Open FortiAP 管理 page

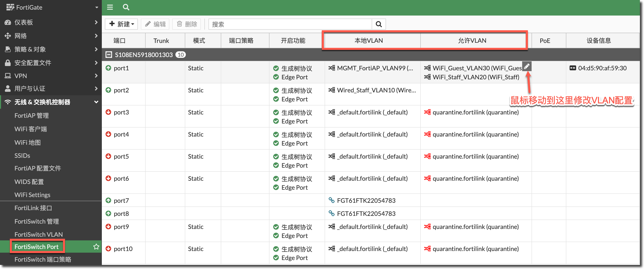(x=32, y=115)
